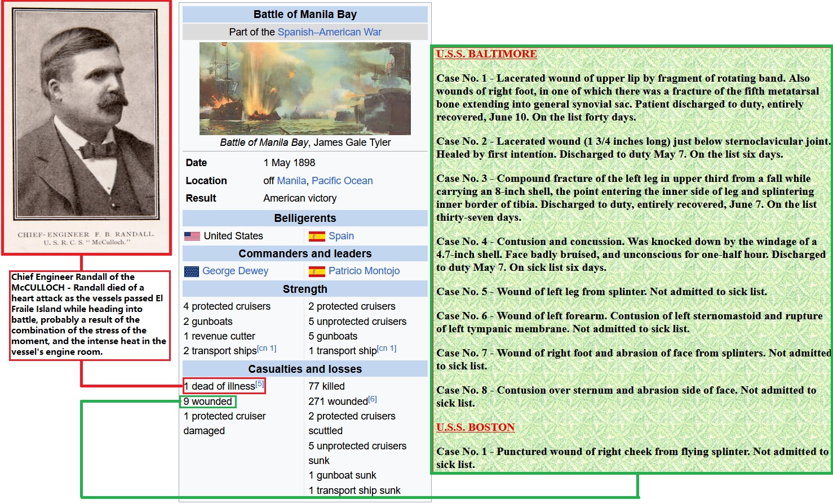Click the U.S.S. BALTIMORE heading
Screen dimensions: 833x504
coord(486,54)
